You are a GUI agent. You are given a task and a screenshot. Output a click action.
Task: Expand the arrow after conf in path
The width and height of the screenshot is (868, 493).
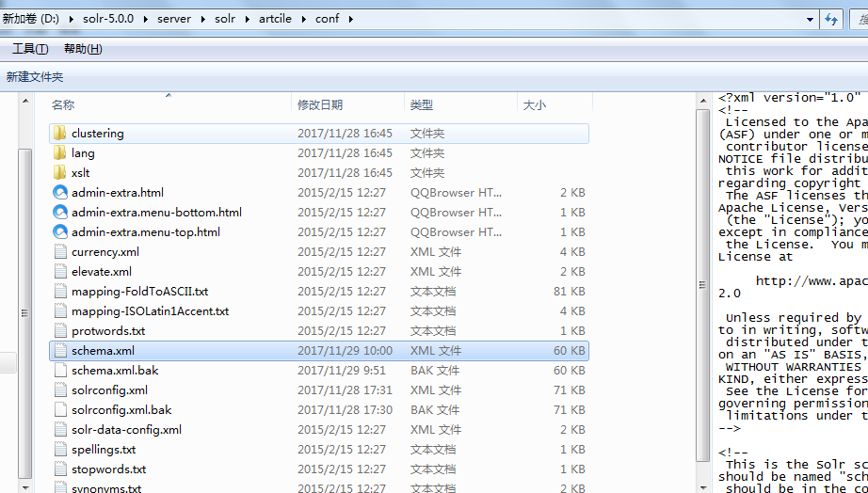tap(350, 19)
